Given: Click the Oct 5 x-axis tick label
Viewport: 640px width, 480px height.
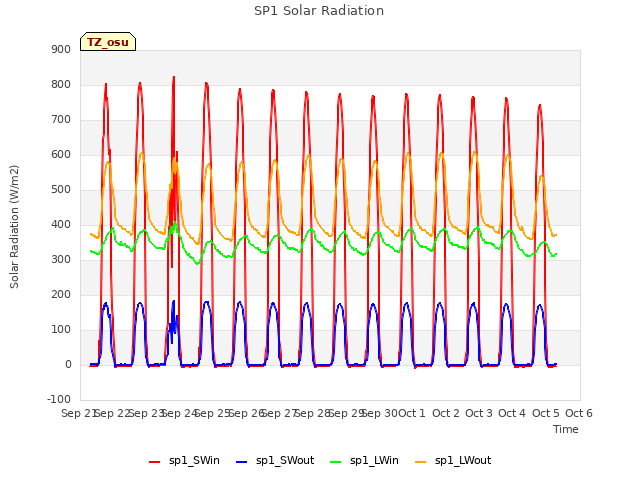Looking at the screenshot, I should 545,413.
